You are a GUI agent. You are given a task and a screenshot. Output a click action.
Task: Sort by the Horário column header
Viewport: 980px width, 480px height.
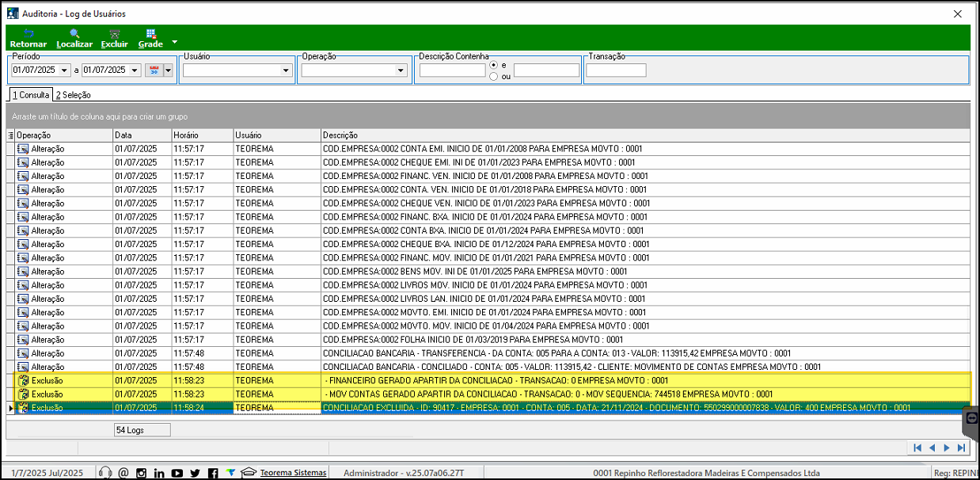[203, 135]
